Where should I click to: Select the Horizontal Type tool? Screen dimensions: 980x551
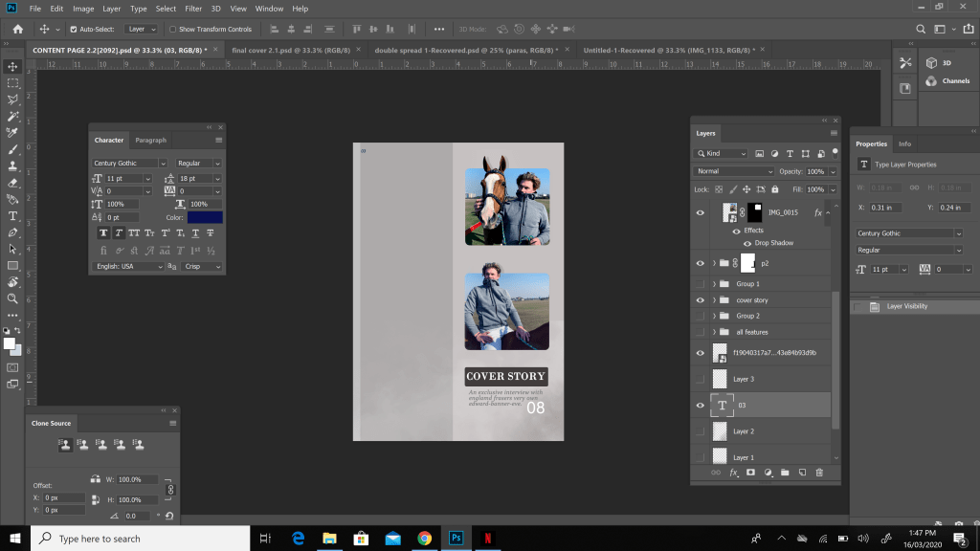12,216
